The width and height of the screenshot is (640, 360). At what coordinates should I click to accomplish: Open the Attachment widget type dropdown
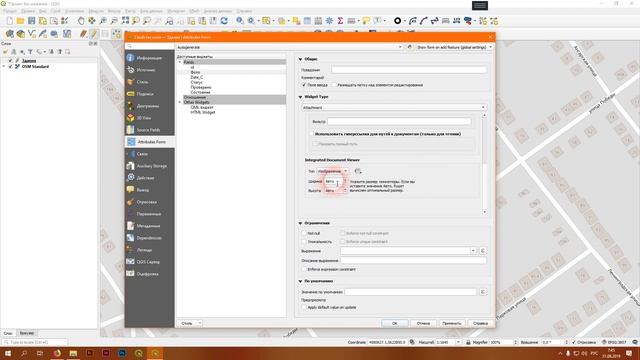(x=394, y=108)
